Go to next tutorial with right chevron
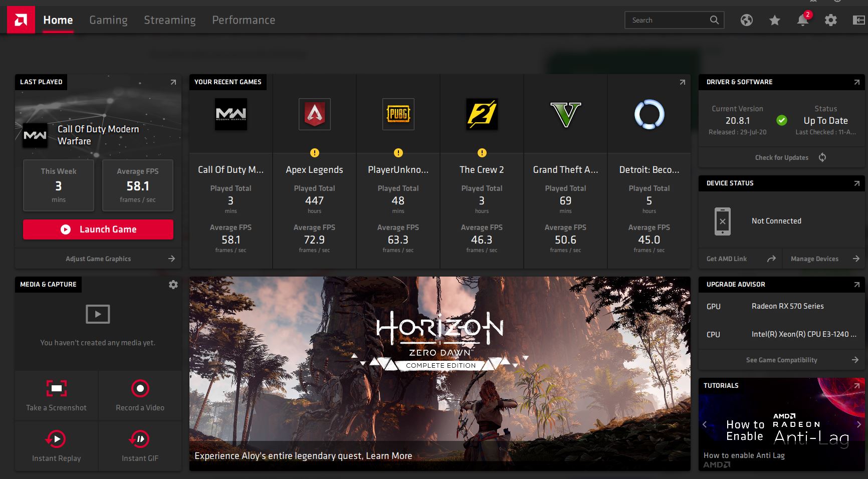Screen dimensions: 868x479 coord(859,424)
